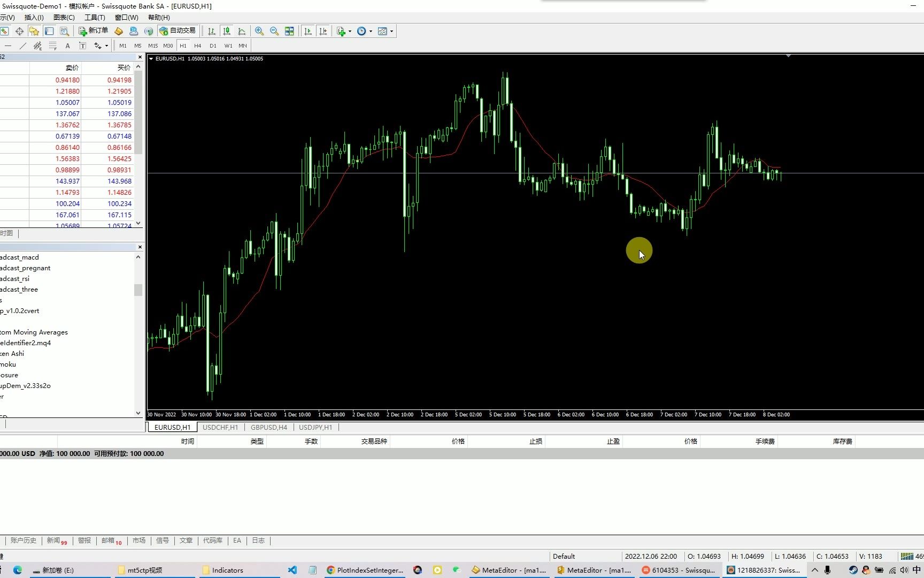
Task: Open the 账户历史 Account History tab
Action: coord(24,541)
